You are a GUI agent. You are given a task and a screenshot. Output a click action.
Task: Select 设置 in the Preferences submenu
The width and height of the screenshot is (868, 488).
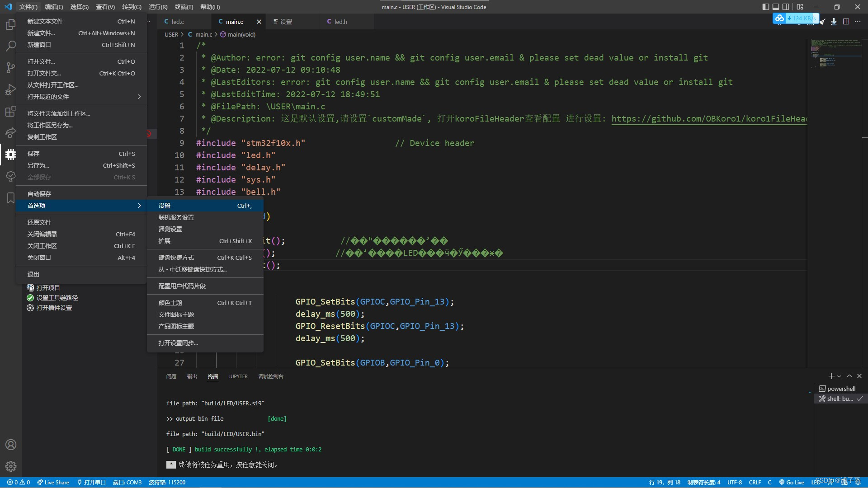tap(165, 206)
